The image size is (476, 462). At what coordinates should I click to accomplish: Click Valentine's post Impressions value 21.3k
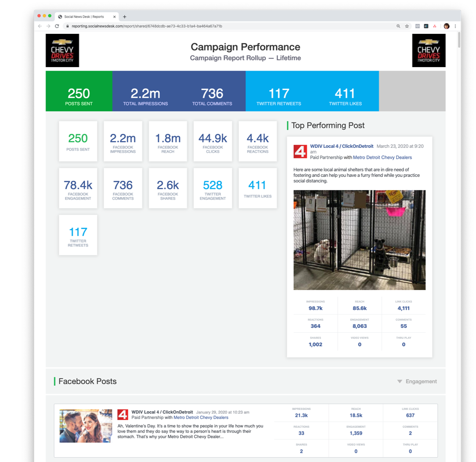click(301, 415)
